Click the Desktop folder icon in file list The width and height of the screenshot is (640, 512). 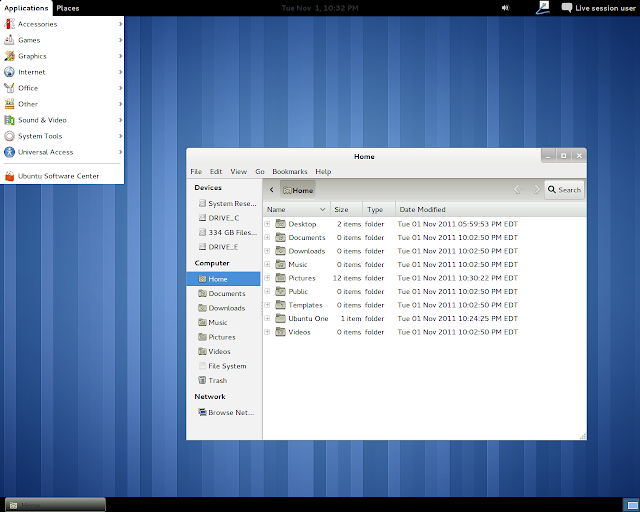coord(280,224)
